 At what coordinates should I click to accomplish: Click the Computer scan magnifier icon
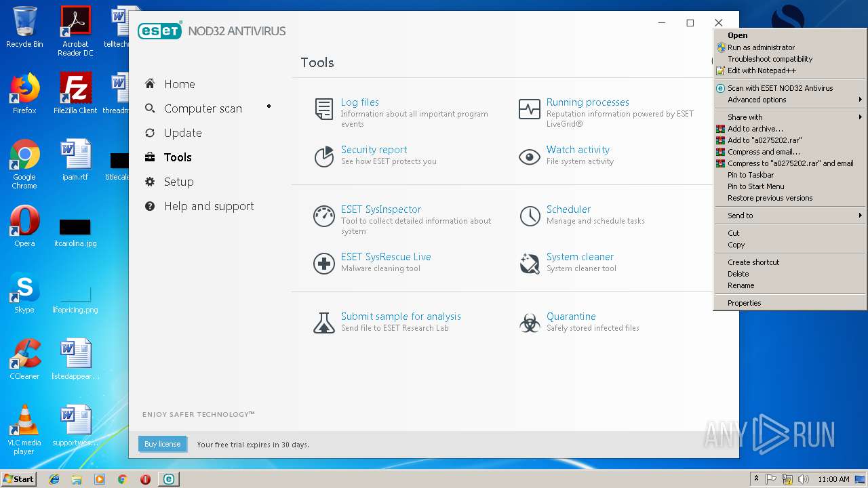[150, 108]
